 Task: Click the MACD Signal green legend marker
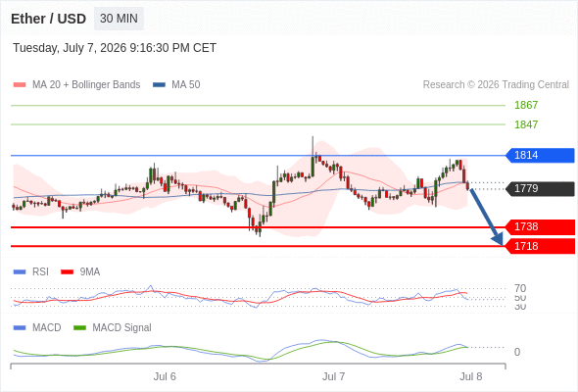pyautogui.click(x=79, y=328)
